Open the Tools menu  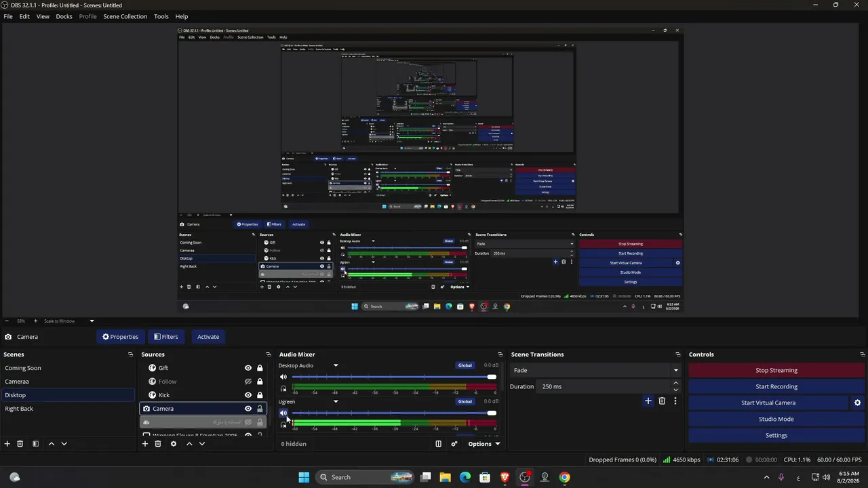(x=161, y=16)
